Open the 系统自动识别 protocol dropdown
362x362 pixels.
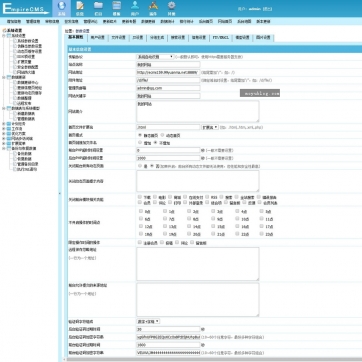[x=155, y=57]
